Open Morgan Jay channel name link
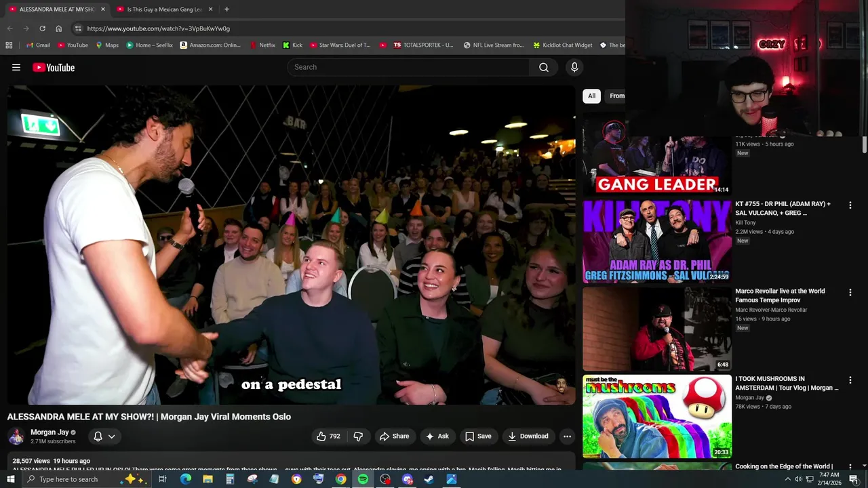The width and height of the screenshot is (868, 488). click(50, 432)
